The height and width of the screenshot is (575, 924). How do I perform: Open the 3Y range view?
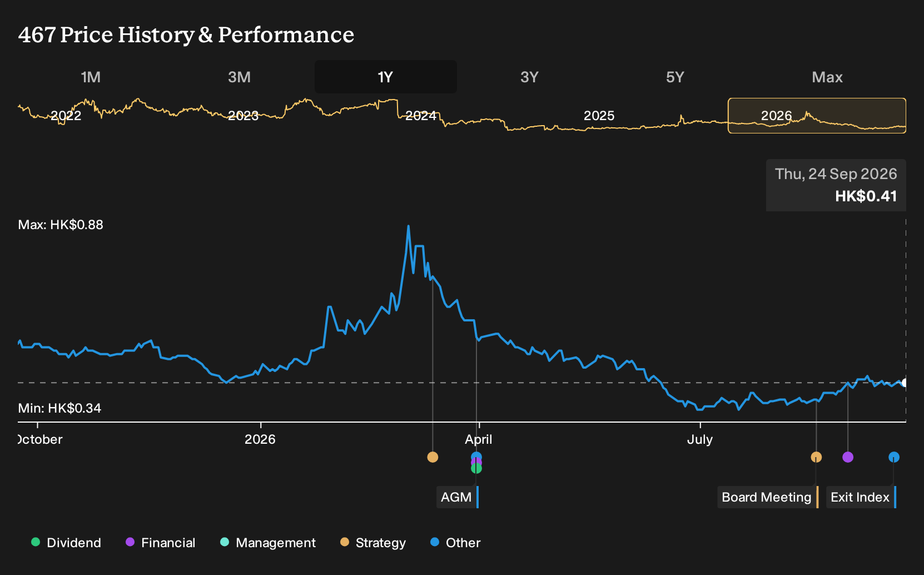point(529,77)
